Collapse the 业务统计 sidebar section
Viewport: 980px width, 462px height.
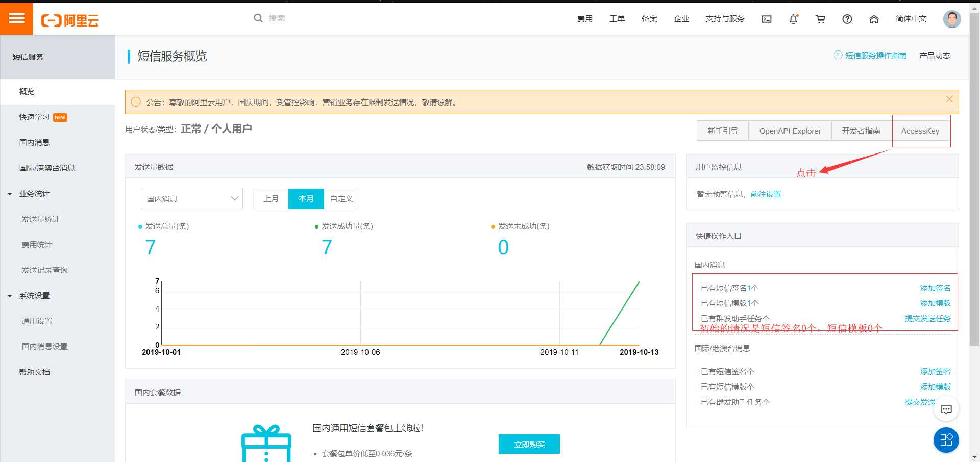pos(34,194)
